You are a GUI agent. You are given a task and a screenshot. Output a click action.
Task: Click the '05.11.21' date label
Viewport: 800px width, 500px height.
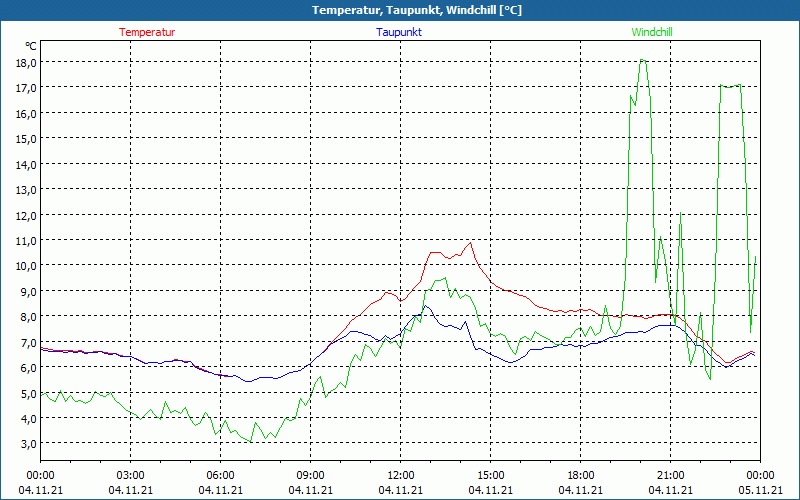tap(760, 490)
